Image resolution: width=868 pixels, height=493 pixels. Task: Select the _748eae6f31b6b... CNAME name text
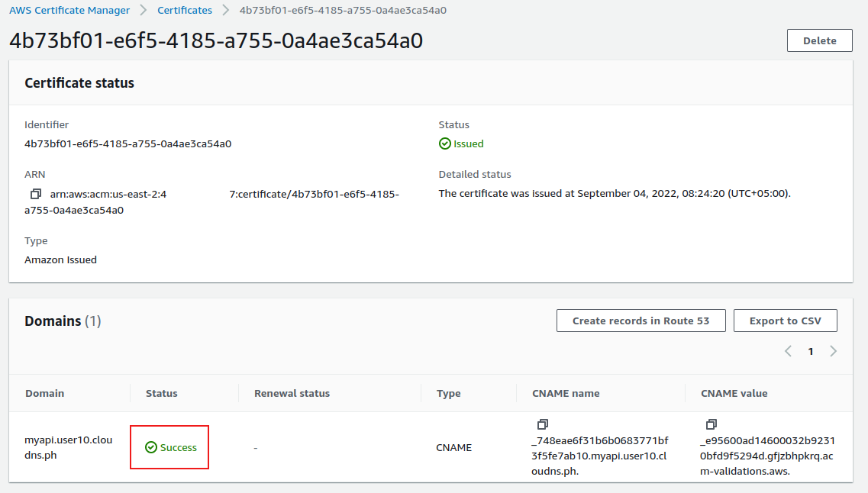[x=599, y=456]
